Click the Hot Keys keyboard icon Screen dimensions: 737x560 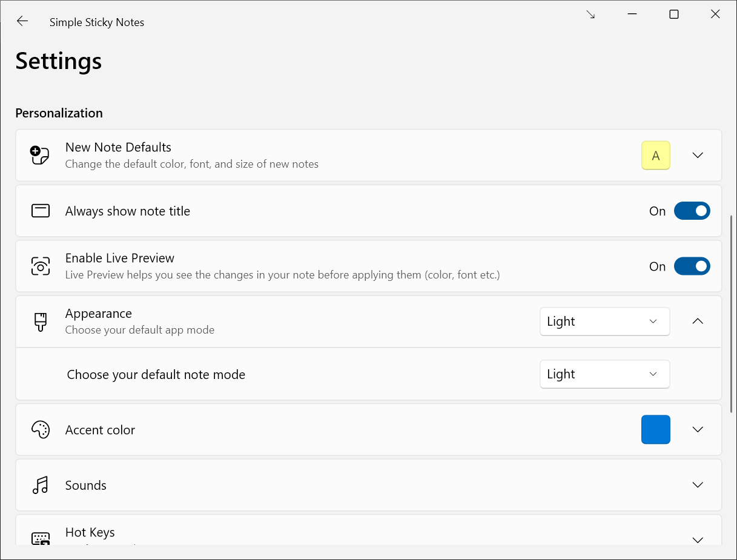[40, 538]
